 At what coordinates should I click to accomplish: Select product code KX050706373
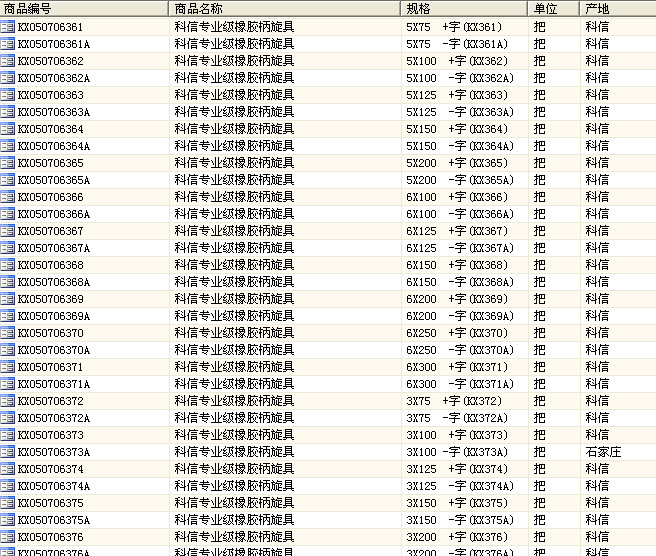pos(51,435)
